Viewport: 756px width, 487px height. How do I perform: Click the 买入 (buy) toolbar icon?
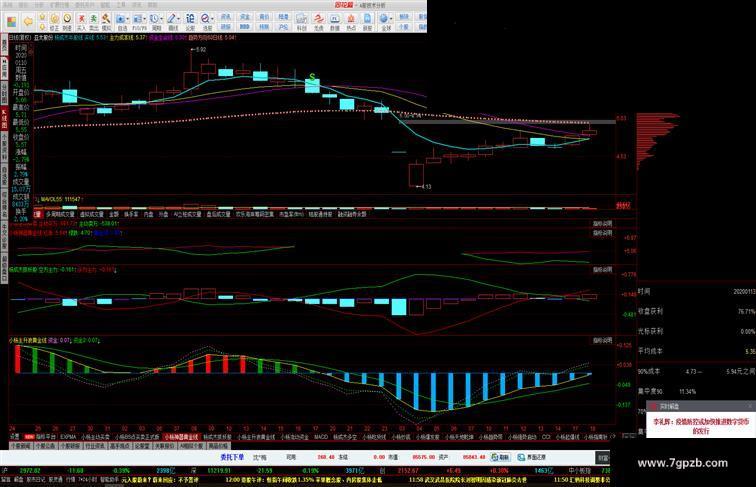81,22
